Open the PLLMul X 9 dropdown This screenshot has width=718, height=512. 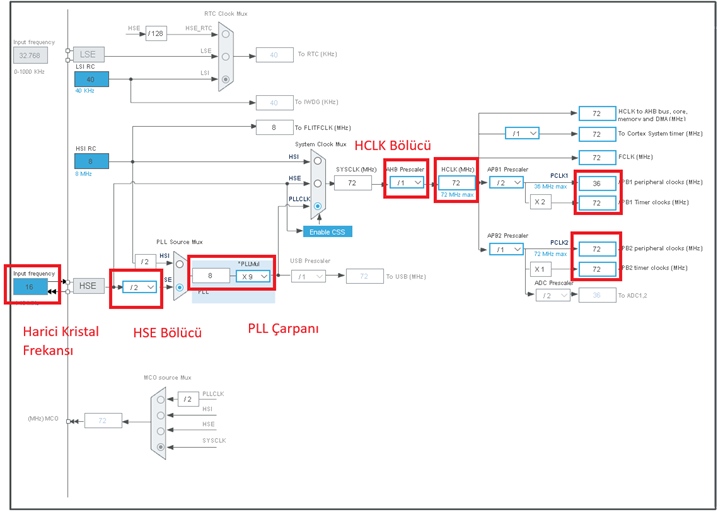click(254, 276)
